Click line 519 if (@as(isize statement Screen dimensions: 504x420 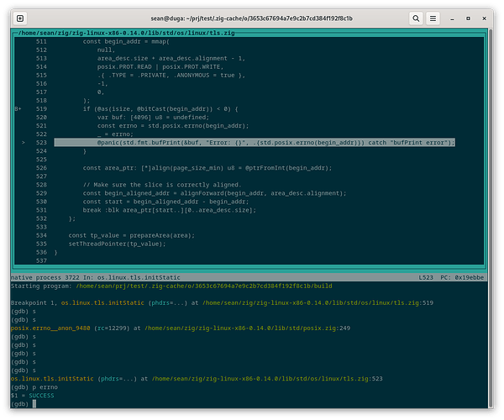coord(160,109)
